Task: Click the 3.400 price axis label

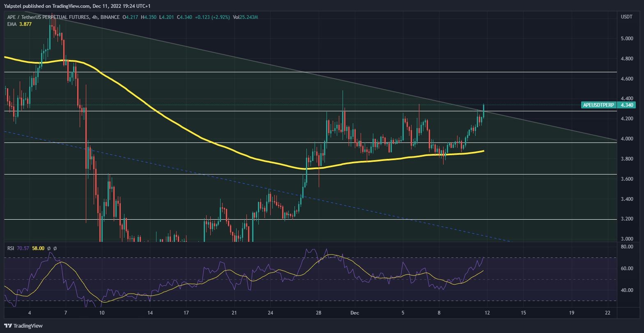Action: [627, 199]
